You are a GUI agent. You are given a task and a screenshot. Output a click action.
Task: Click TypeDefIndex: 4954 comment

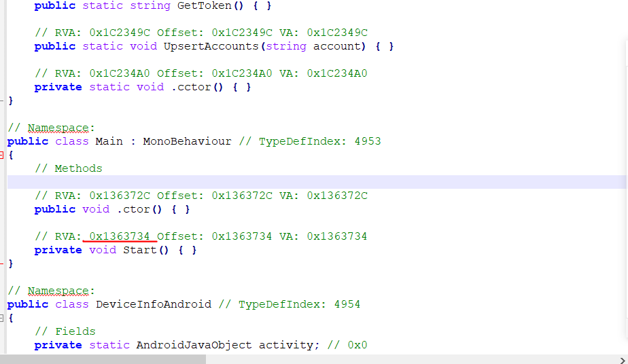point(299,304)
